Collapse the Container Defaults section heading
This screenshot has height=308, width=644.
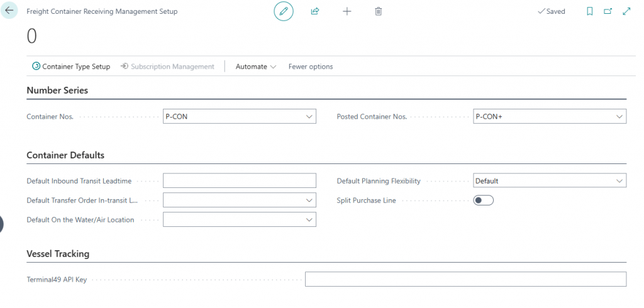point(65,155)
